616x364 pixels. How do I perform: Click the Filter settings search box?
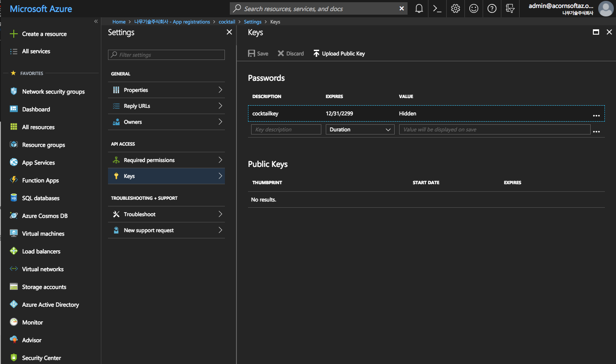(166, 55)
